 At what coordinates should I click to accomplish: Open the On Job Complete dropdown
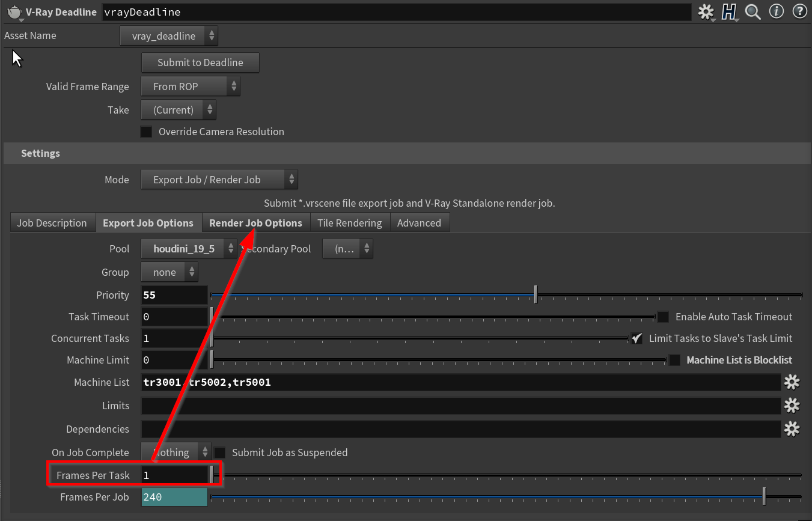176,452
